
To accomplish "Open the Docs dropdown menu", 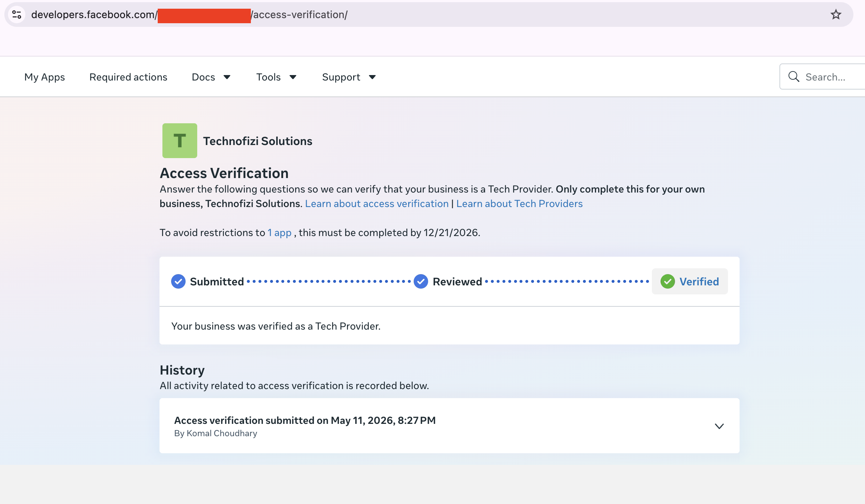I will tap(211, 77).
